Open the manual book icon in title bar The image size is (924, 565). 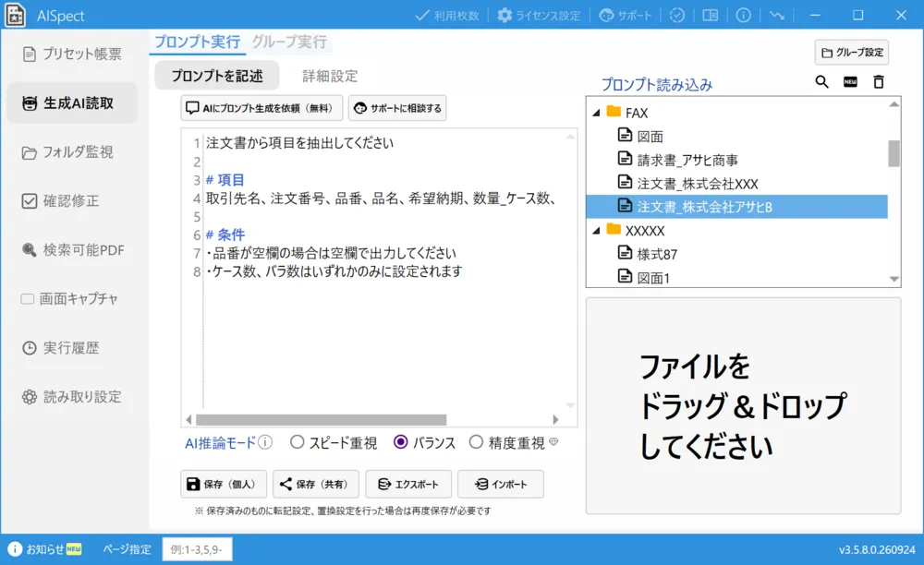click(710, 16)
